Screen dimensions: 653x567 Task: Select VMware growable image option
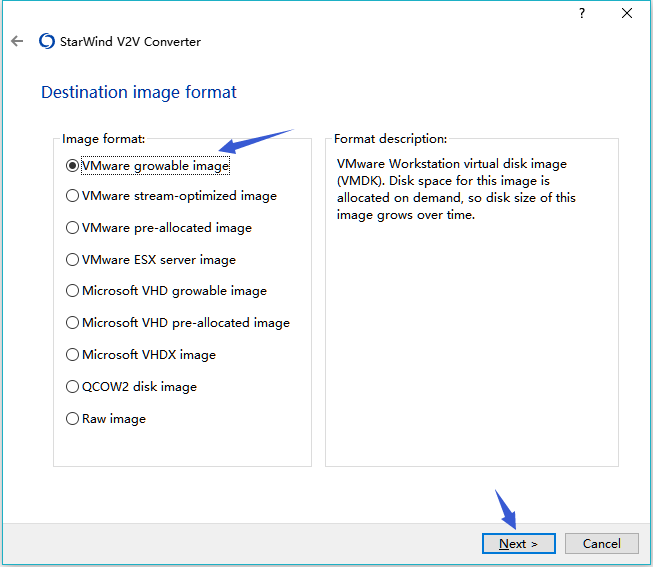147,166
